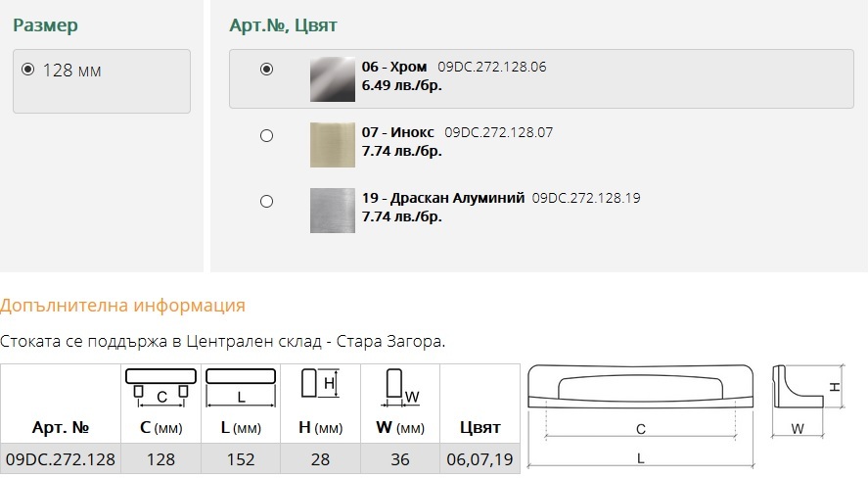The image size is (868, 478).
Task: Click the C hole-spacing dimension icon
Action: point(161,388)
